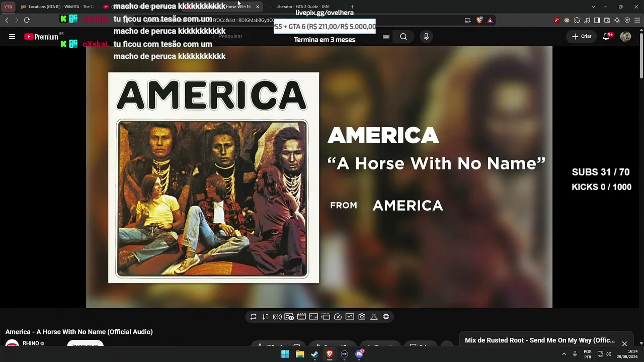Open the RHINO channel link
Viewport: 644px width, 362px height.
pos(31,343)
